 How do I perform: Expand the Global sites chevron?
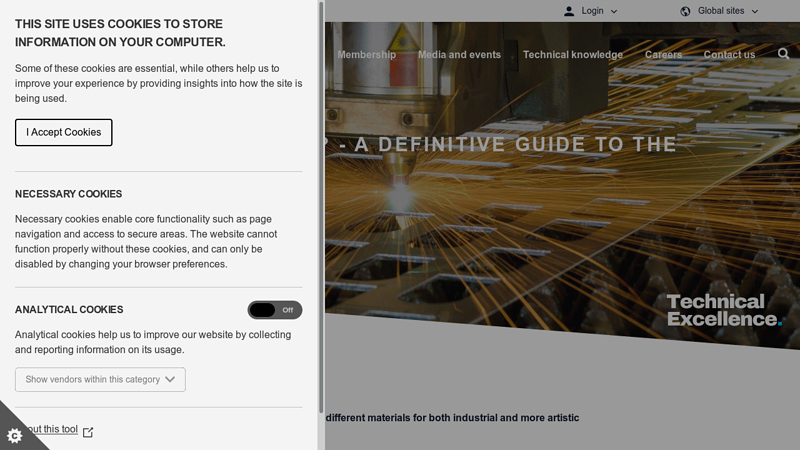pos(755,11)
